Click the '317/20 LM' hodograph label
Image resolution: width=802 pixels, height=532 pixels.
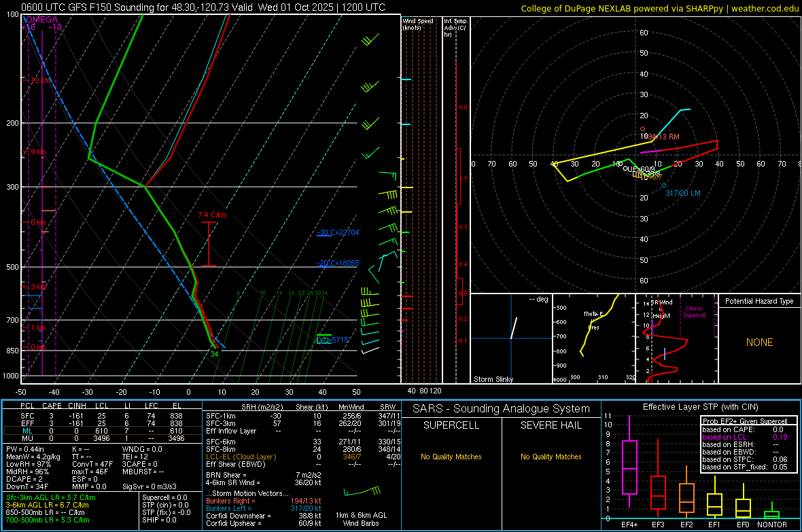683,193
